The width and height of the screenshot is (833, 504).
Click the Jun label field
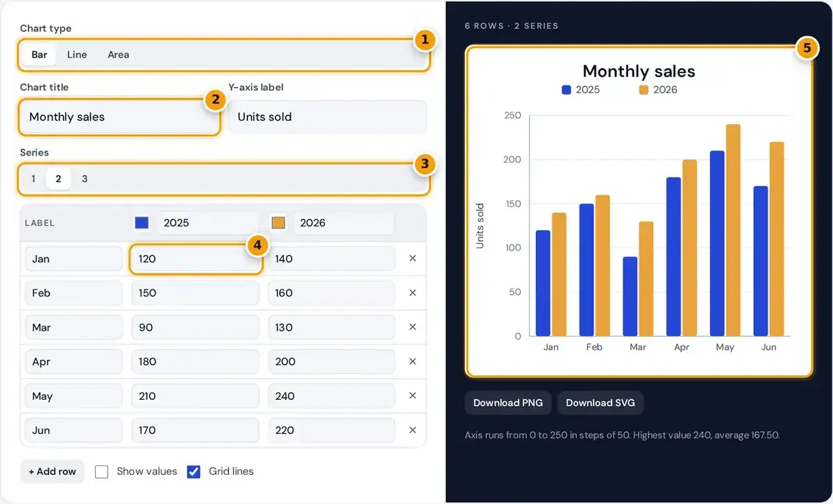click(x=74, y=430)
